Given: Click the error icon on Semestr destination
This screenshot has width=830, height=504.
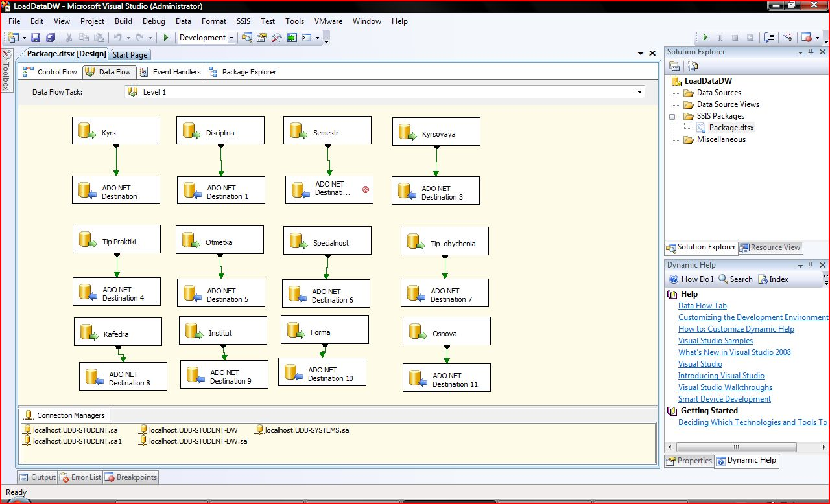Looking at the screenshot, I should [x=366, y=190].
